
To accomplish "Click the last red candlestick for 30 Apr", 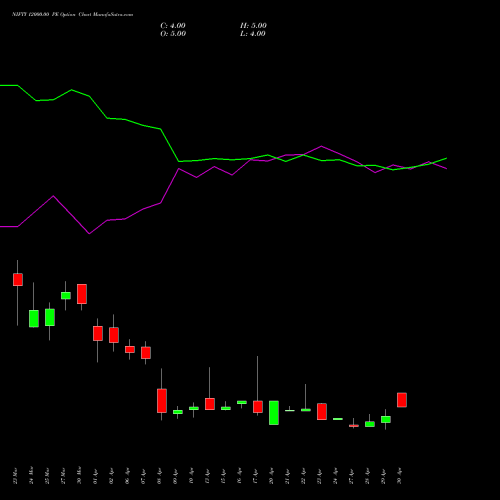I will click(402, 400).
